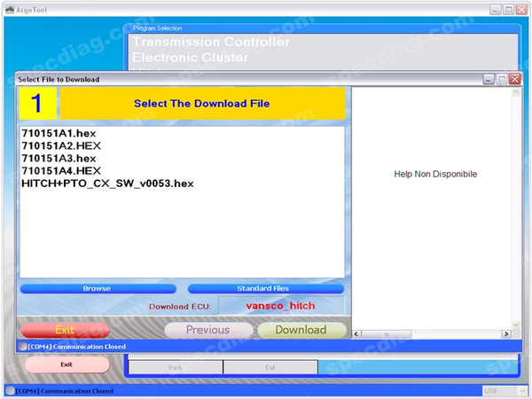The image size is (532, 399).
Task: Click main window COM4 status indicator
Action: click(10, 391)
